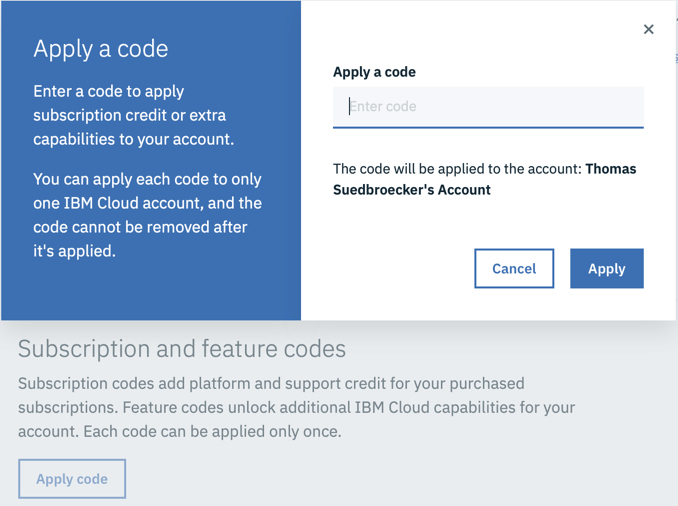678x506 pixels.
Task: Click the 'one IBM Cloud account' text line
Action: [147, 203]
